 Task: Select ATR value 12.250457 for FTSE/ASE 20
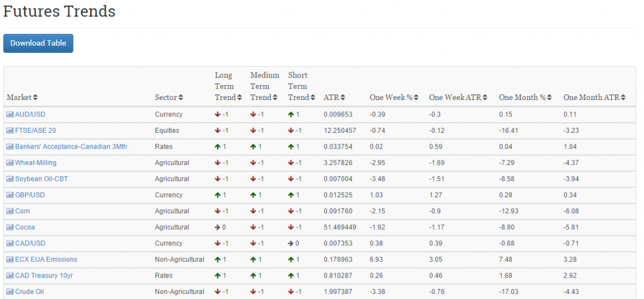tap(340, 130)
